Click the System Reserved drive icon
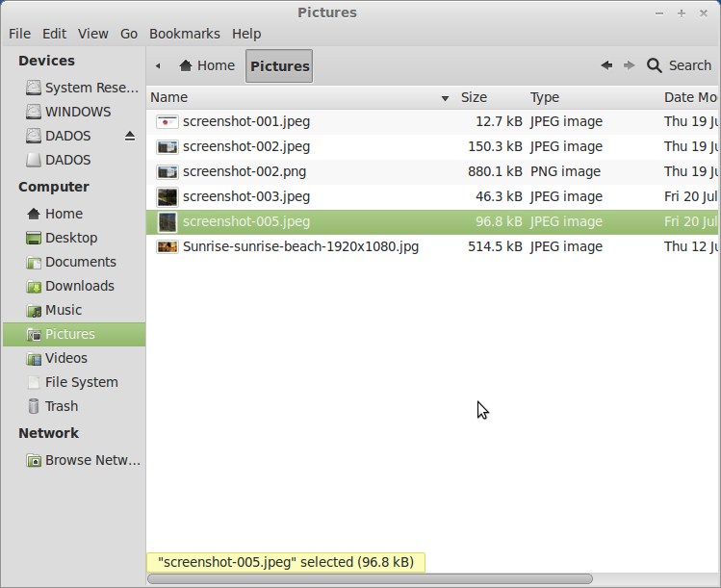 click(x=33, y=88)
